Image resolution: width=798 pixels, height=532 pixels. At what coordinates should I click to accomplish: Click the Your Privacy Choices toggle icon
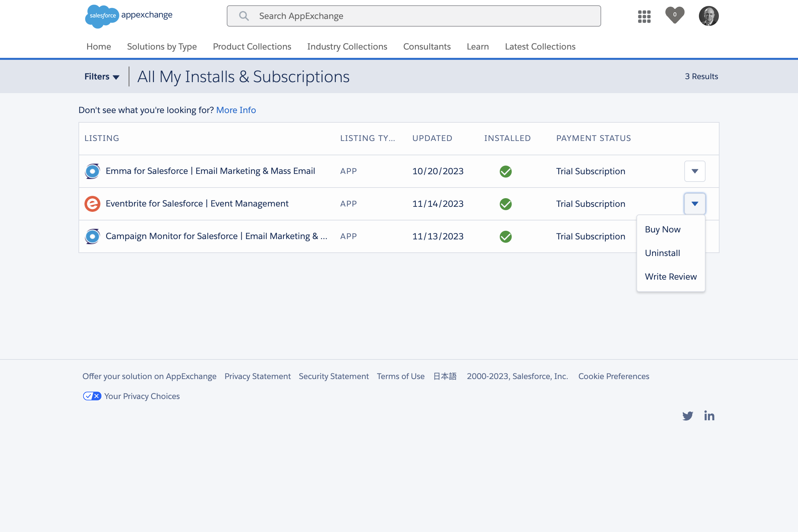(92, 396)
